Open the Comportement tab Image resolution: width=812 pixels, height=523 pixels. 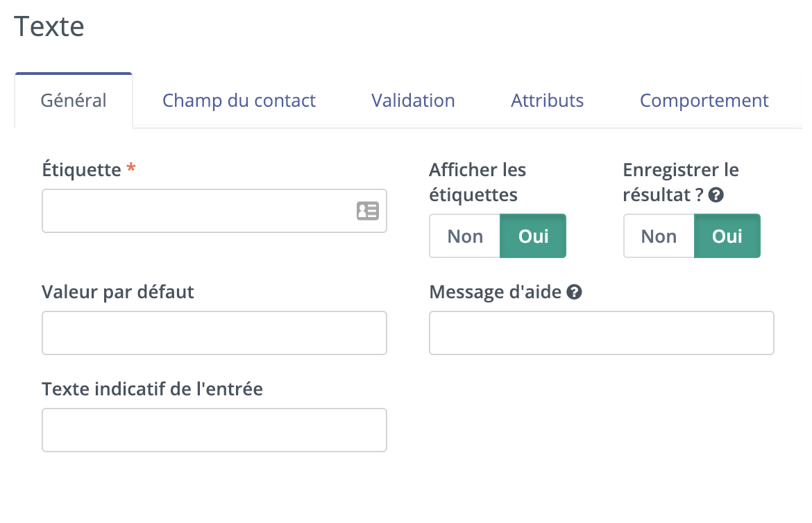pos(704,101)
